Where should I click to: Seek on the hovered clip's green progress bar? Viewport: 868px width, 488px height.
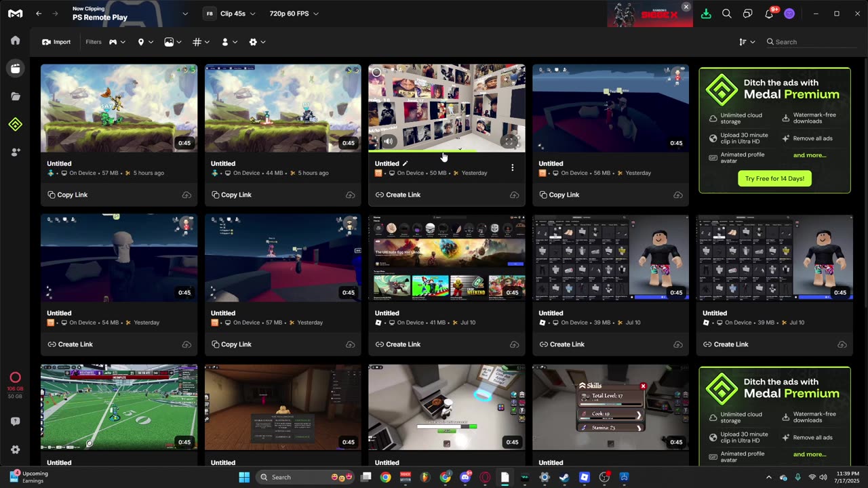[447, 152]
